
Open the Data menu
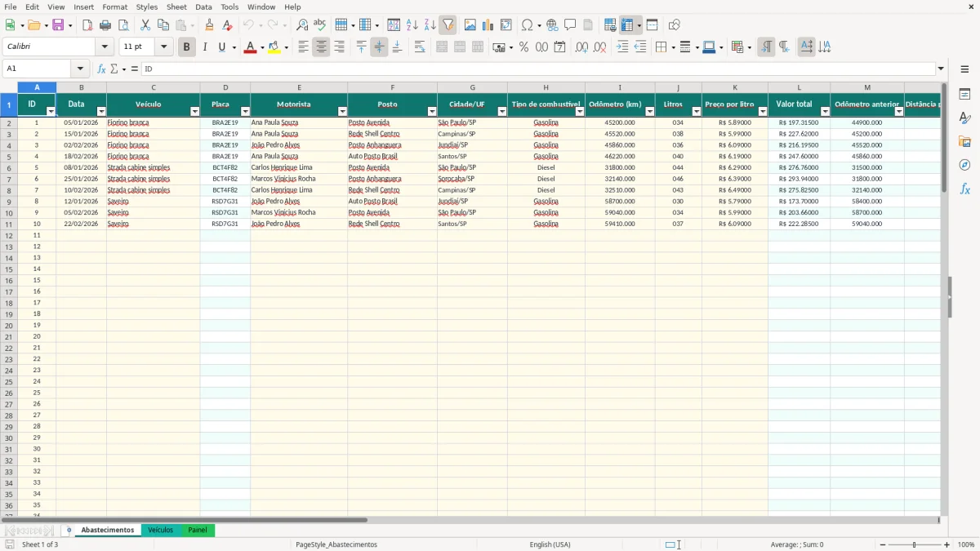(x=203, y=7)
